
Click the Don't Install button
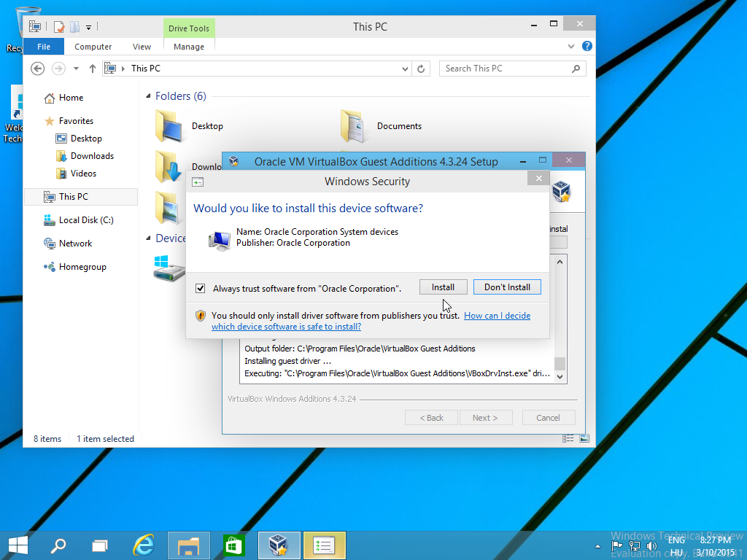[x=507, y=287]
